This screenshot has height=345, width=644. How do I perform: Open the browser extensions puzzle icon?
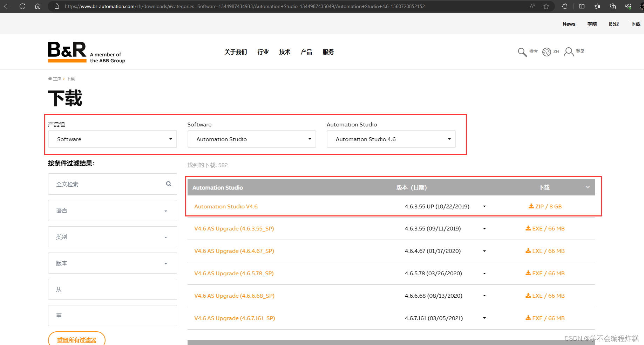coord(565,6)
